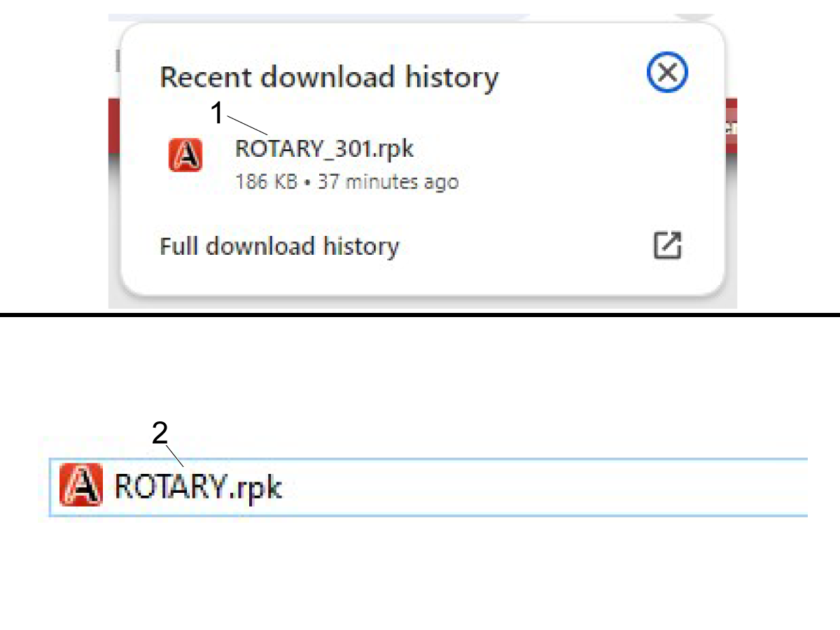Open the downloaded ROTARY_301.rpk file

[324, 148]
